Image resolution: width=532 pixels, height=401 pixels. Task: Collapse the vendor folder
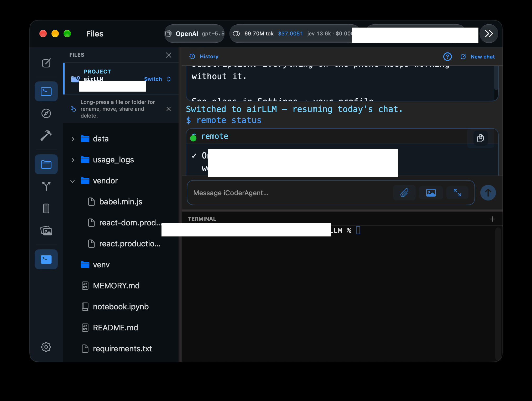click(x=72, y=181)
